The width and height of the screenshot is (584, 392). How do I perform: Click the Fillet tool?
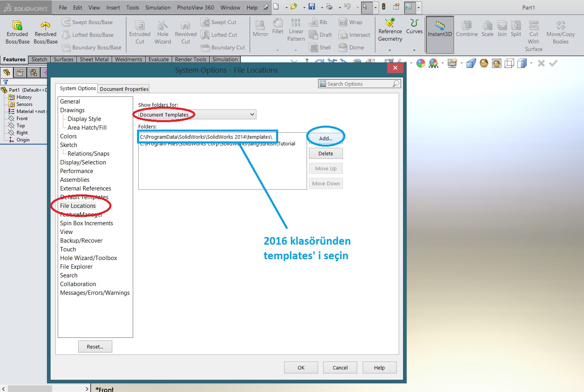pos(278,26)
